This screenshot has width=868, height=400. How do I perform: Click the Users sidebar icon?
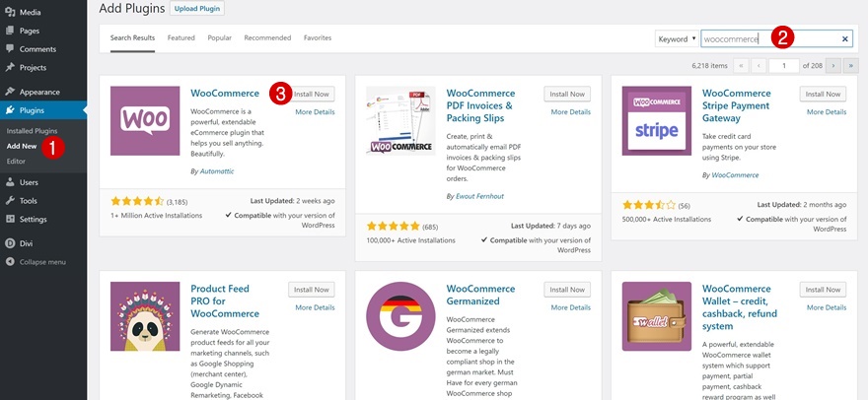pos(10,182)
